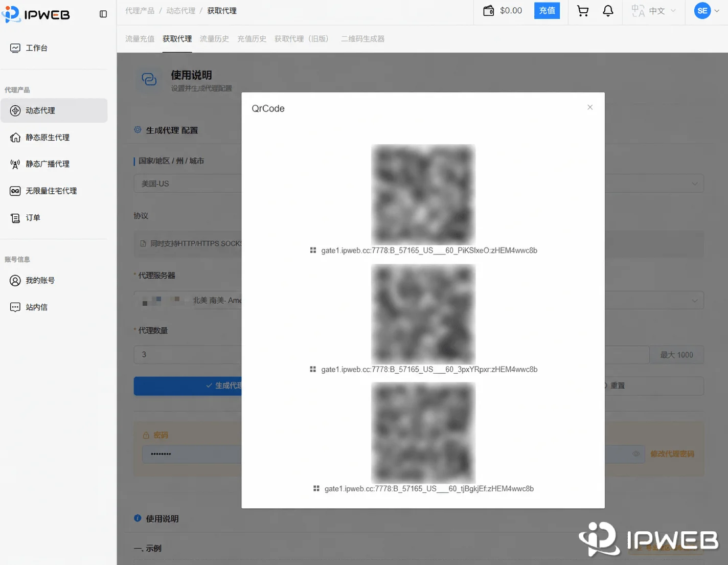This screenshot has width=728, height=565.
Task: Click the proxy text ending 3pxYRpxr:zHEM4wwc8b
Action: [429, 370]
